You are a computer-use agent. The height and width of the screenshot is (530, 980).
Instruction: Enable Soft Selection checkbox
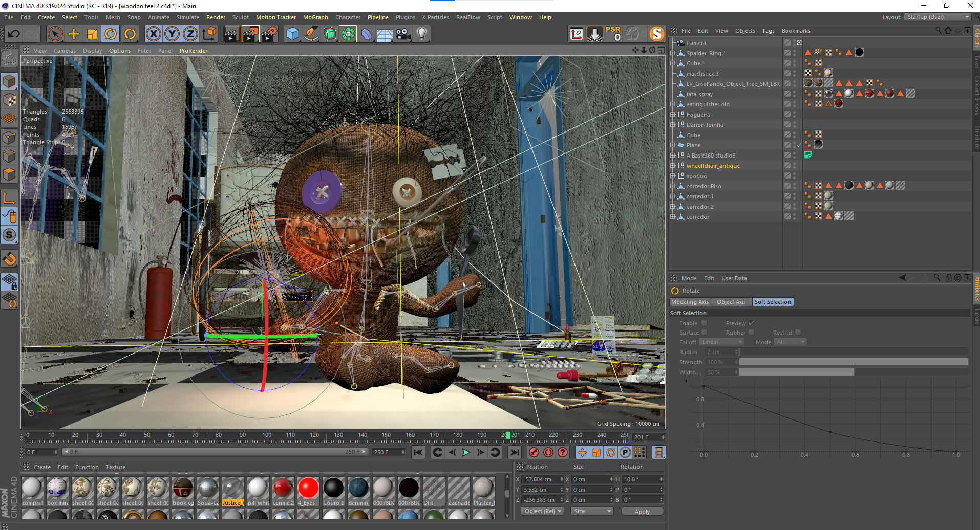click(704, 323)
